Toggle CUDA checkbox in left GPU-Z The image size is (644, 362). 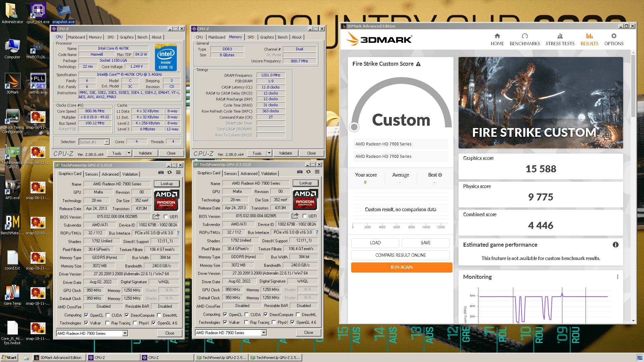(108, 315)
